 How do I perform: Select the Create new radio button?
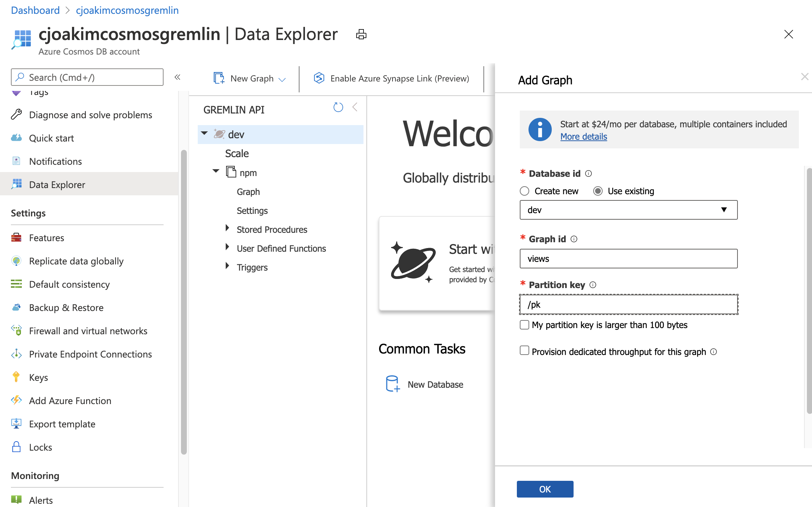point(524,191)
